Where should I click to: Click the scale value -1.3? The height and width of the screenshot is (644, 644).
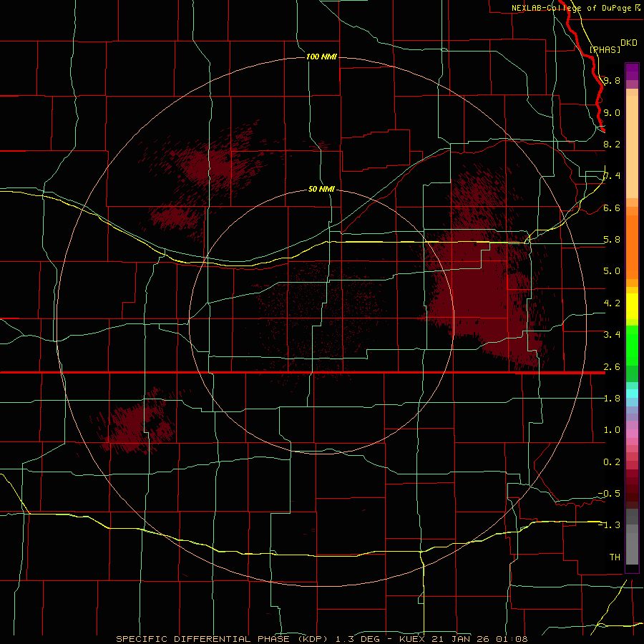point(609,525)
